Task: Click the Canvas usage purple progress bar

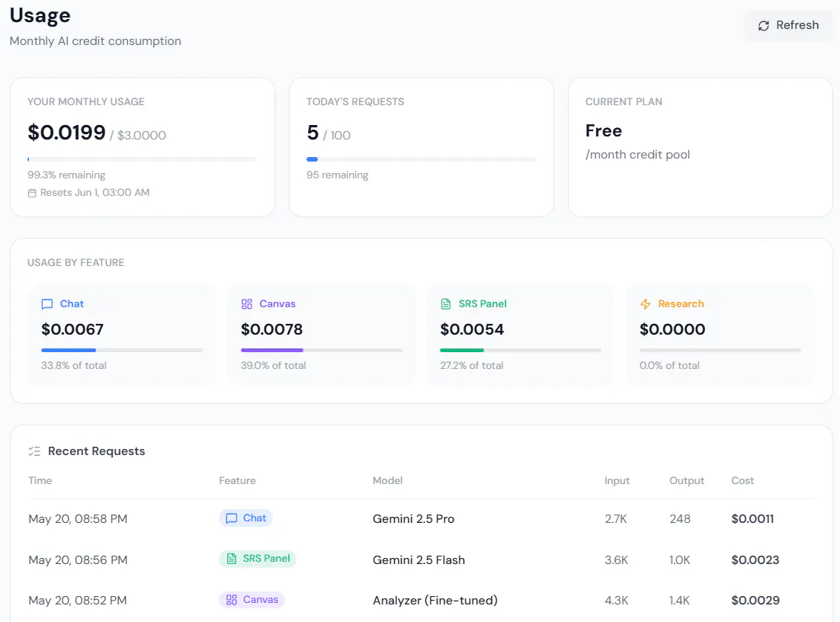Action: 322,350
